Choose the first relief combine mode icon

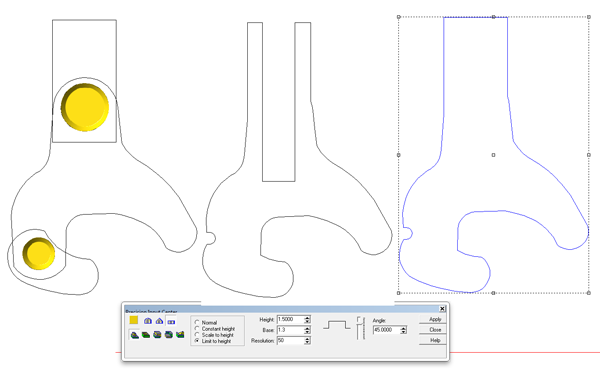[135, 335]
